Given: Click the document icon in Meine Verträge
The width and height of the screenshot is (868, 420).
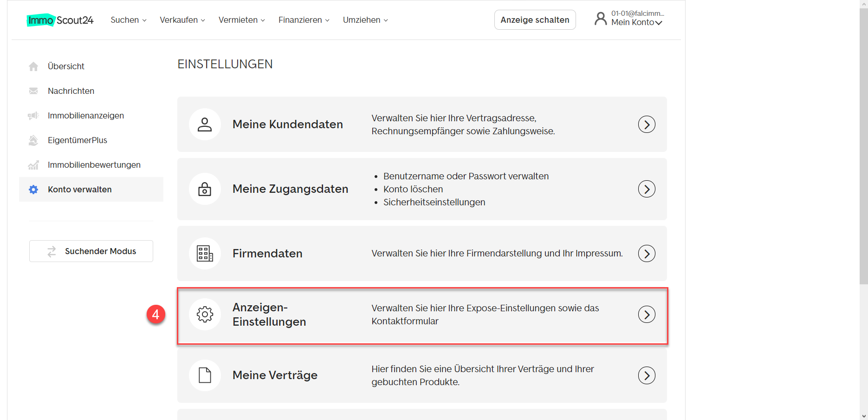Looking at the screenshot, I should (205, 375).
